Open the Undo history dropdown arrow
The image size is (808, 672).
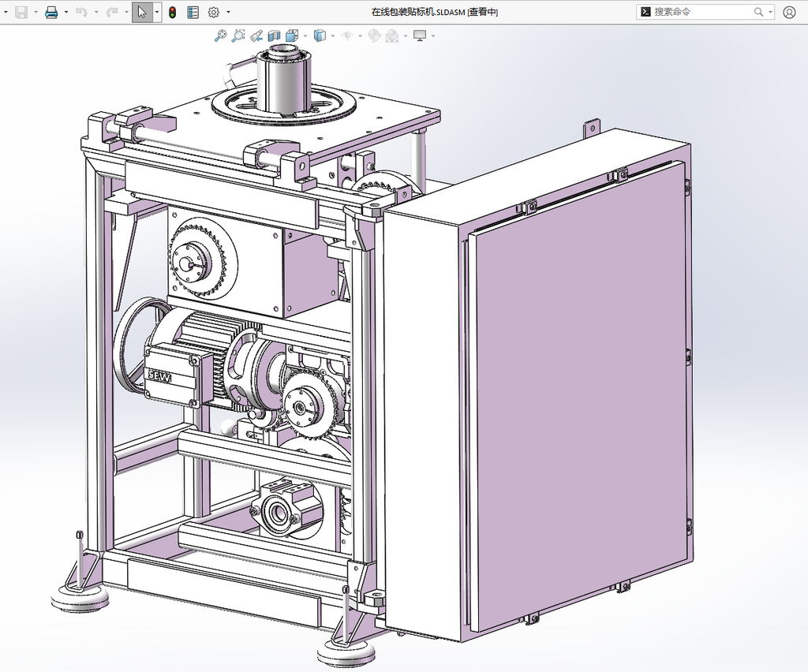pyautogui.click(x=96, y=12)
